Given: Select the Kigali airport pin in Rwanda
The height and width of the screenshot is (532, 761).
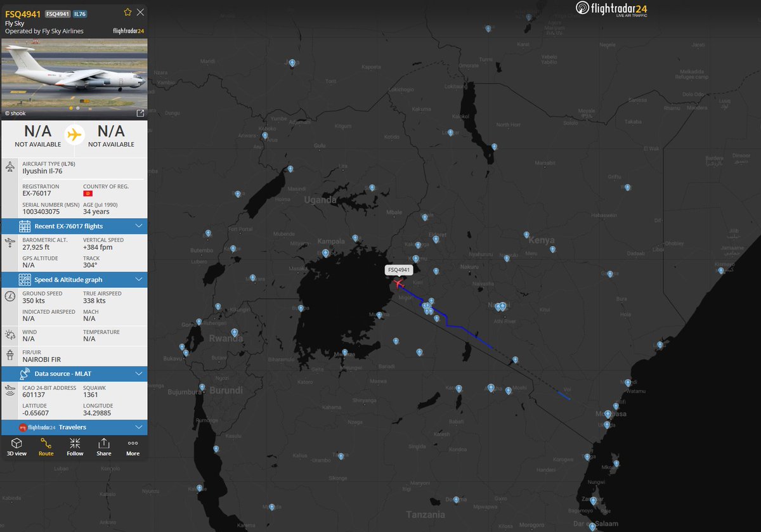Looking at the screenshot, I should click(234, 332).
